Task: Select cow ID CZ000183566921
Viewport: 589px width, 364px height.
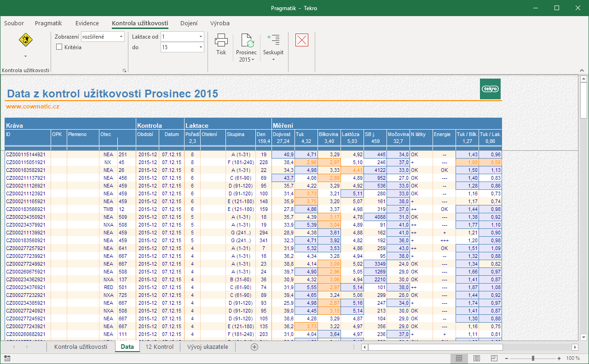Action: (26, 209)
